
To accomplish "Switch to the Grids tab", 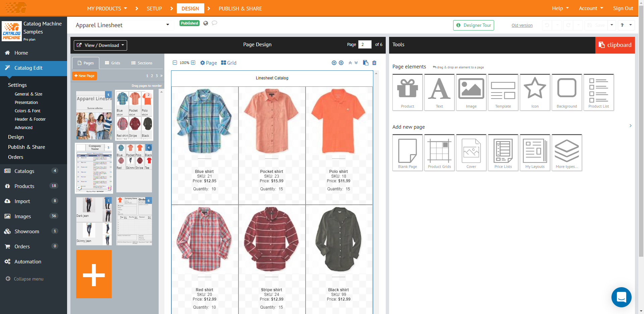I will [x=112, y=63].
